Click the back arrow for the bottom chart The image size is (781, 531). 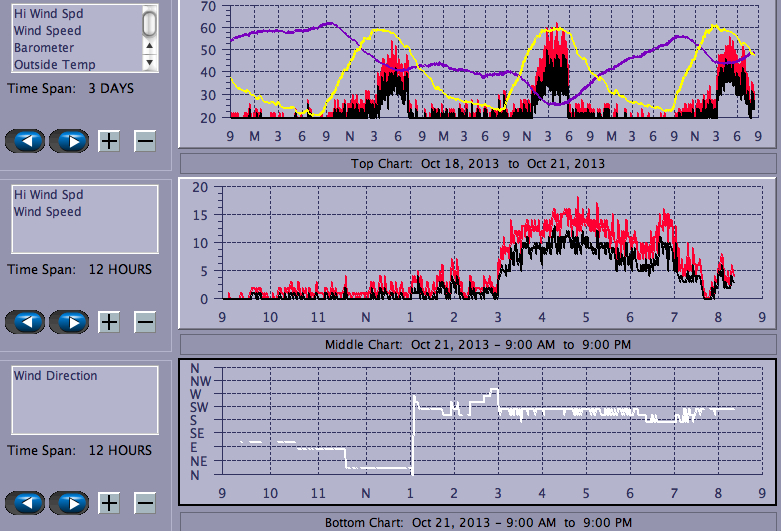point(27,503)
